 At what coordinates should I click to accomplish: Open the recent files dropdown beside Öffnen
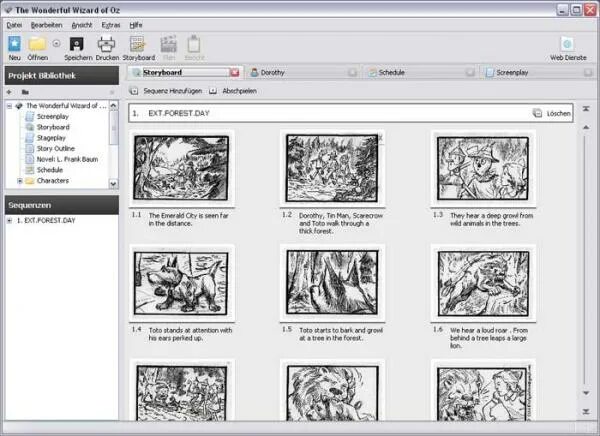(x=56, y=44)
